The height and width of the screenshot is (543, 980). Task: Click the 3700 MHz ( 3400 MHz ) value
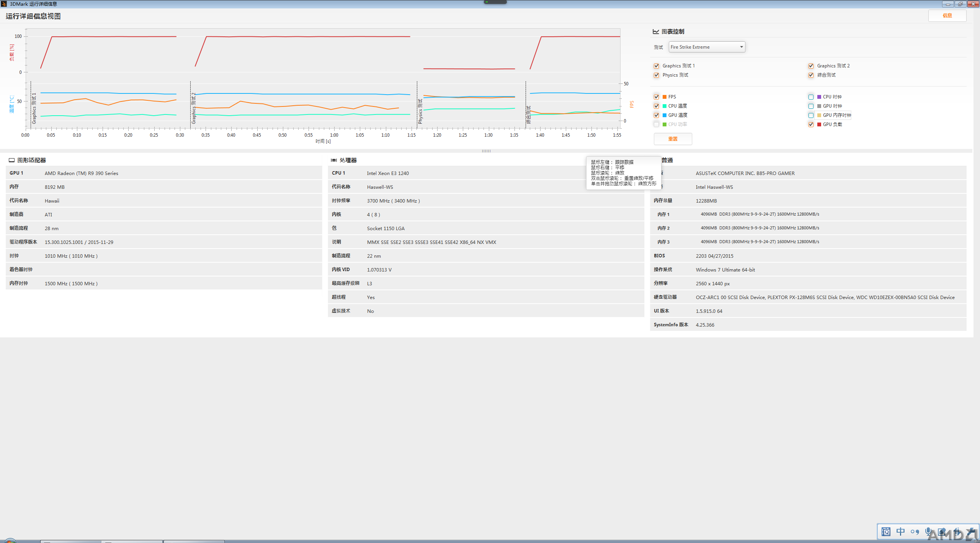point(394,201)
